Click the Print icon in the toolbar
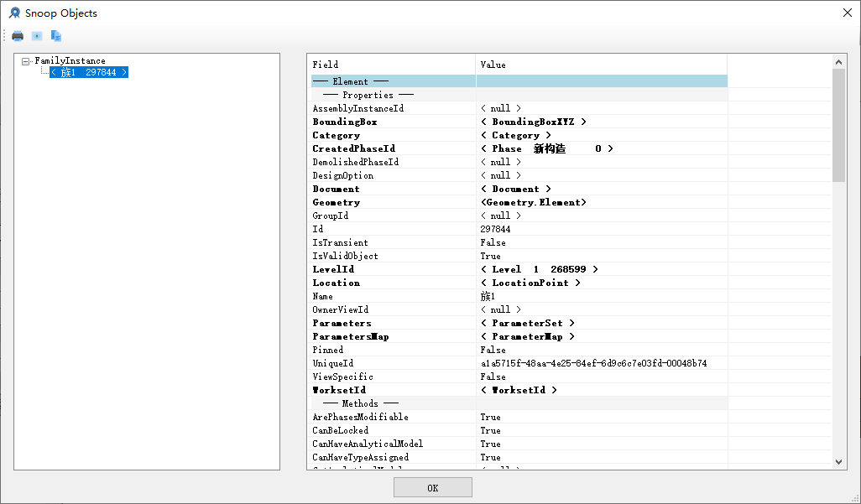Screen dimensions: 861x504 pos(17,35)
